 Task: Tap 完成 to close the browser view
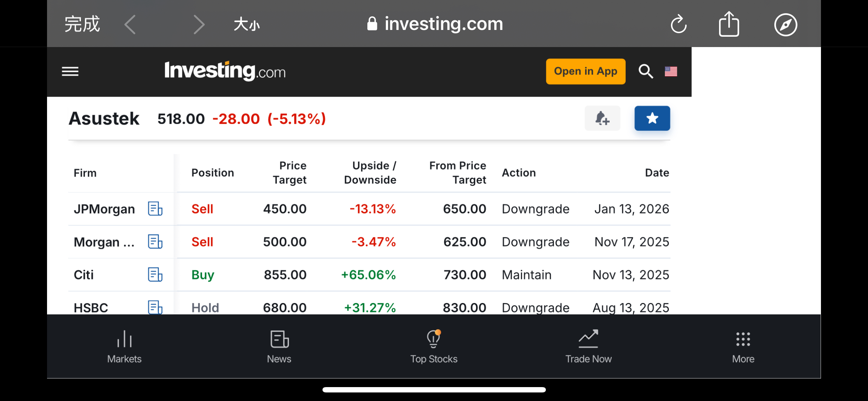pos(82,24)
